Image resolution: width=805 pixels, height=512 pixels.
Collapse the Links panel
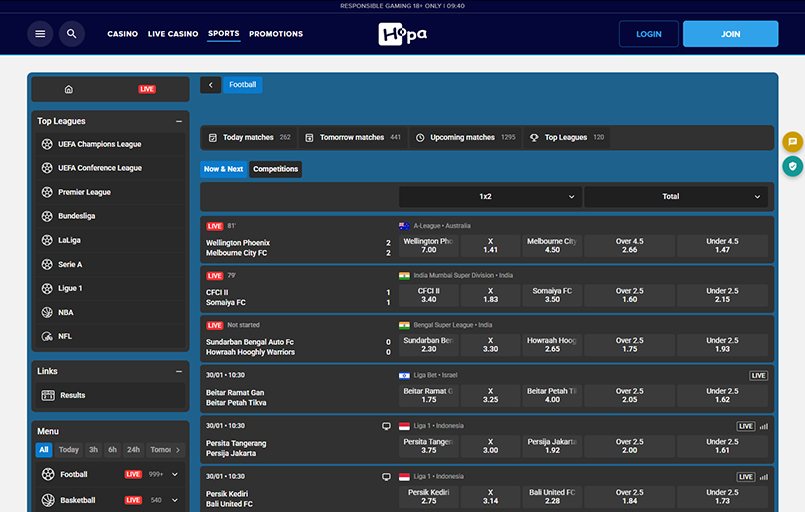pyautogui.click(x=179, y=371)
